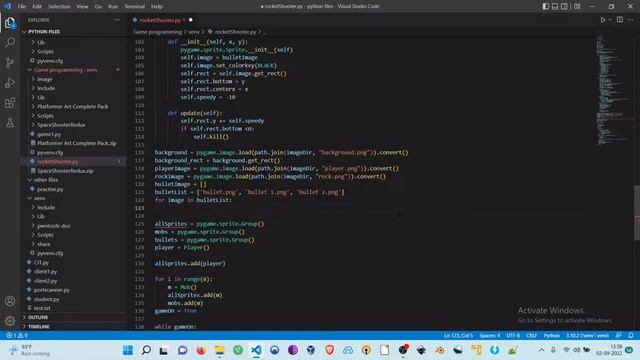
Task: Open the View menu
Action: click(82, 7)
